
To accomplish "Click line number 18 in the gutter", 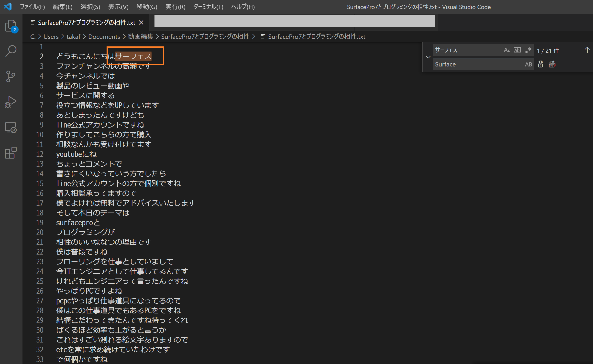I will click(x=40, y=213).
